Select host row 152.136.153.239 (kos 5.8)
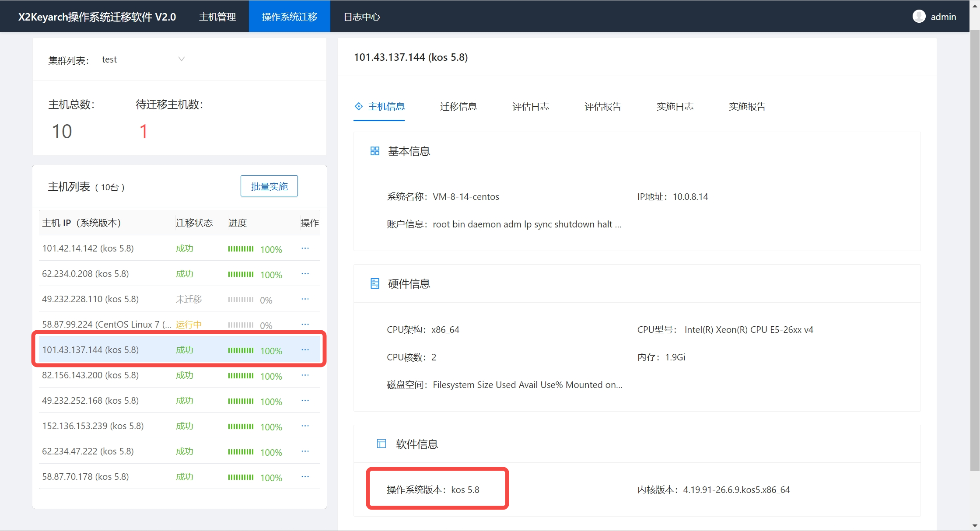 93,426
